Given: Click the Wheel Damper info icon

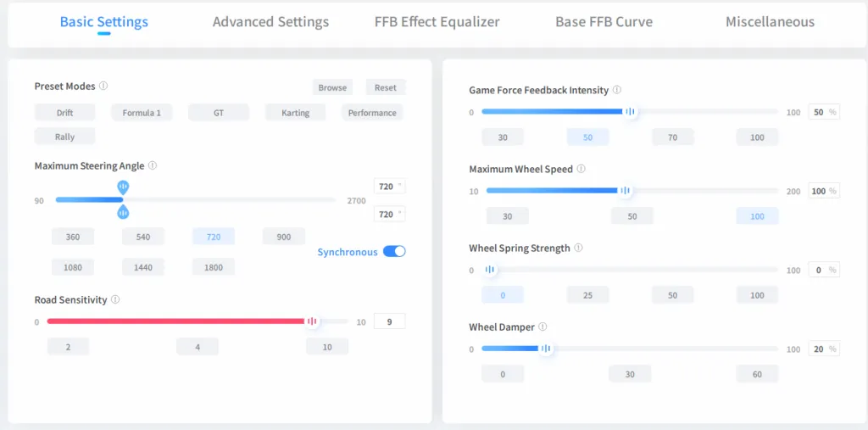Looking at the screenshot, I should tap(542, 327).
